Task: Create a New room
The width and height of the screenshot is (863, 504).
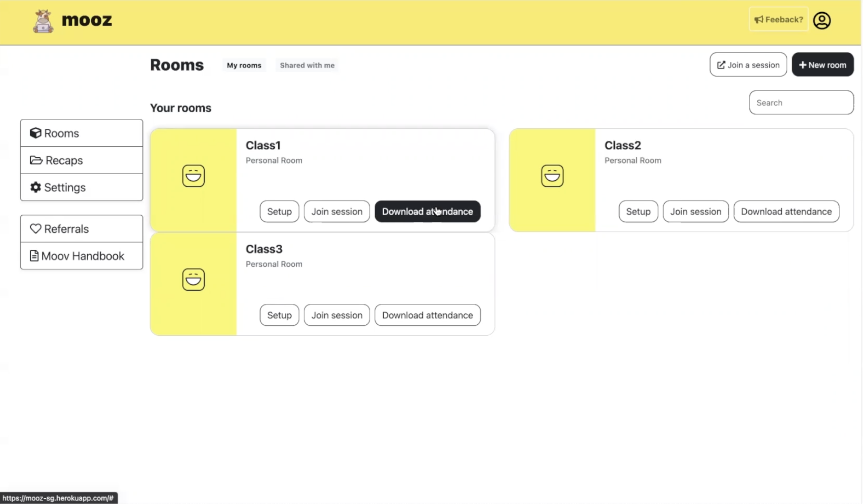Action: (x=822, y=65)
